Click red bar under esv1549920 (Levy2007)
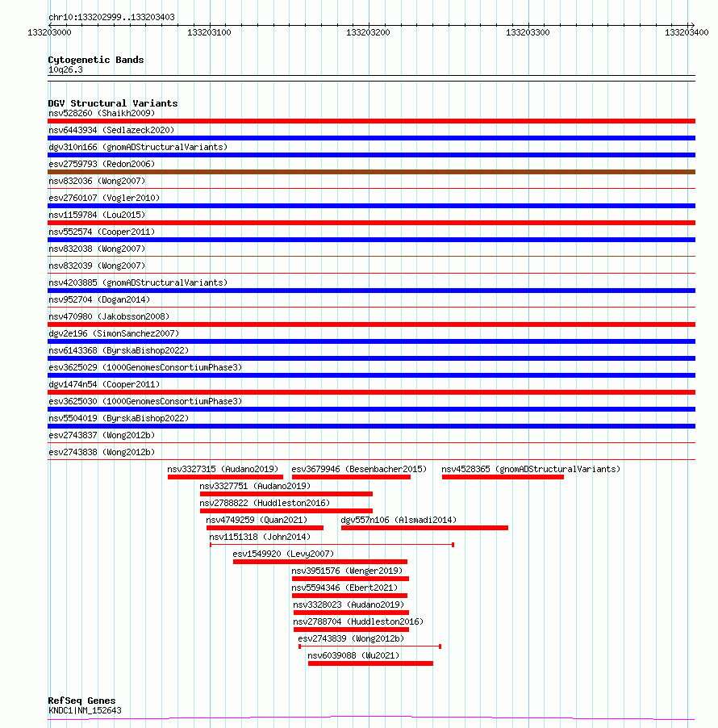Viewport: 718px width, 728px height. [x=320, y=562]
